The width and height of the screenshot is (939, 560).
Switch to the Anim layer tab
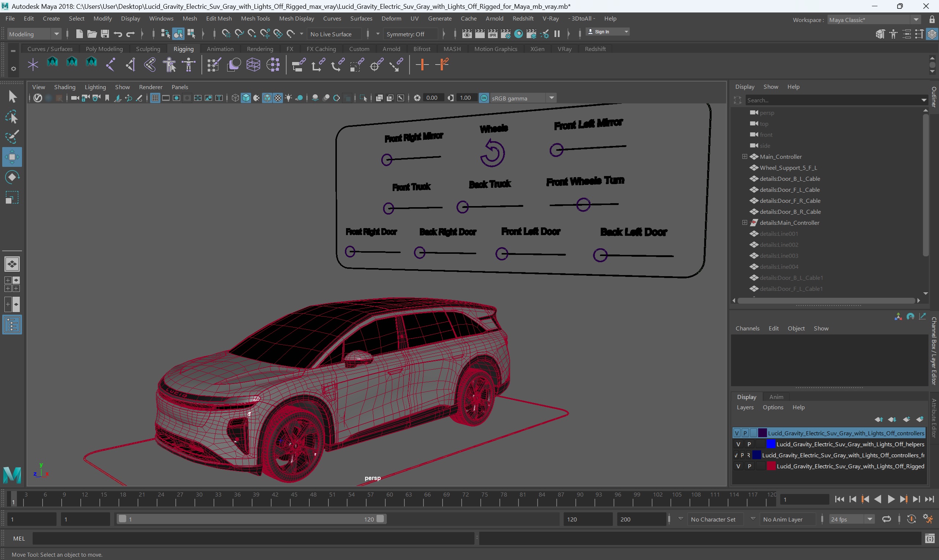776,397
